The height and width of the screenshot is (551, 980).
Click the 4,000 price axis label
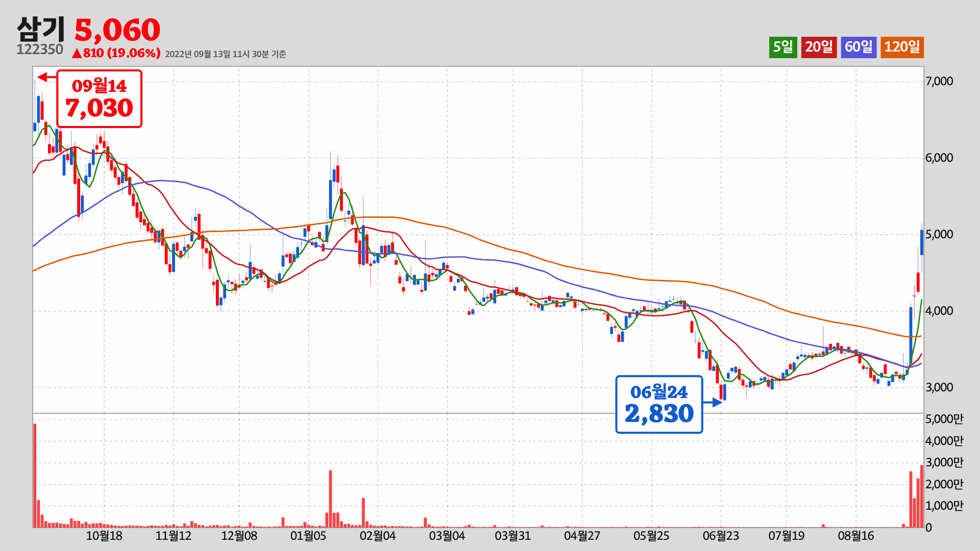[x=939, y=311]
